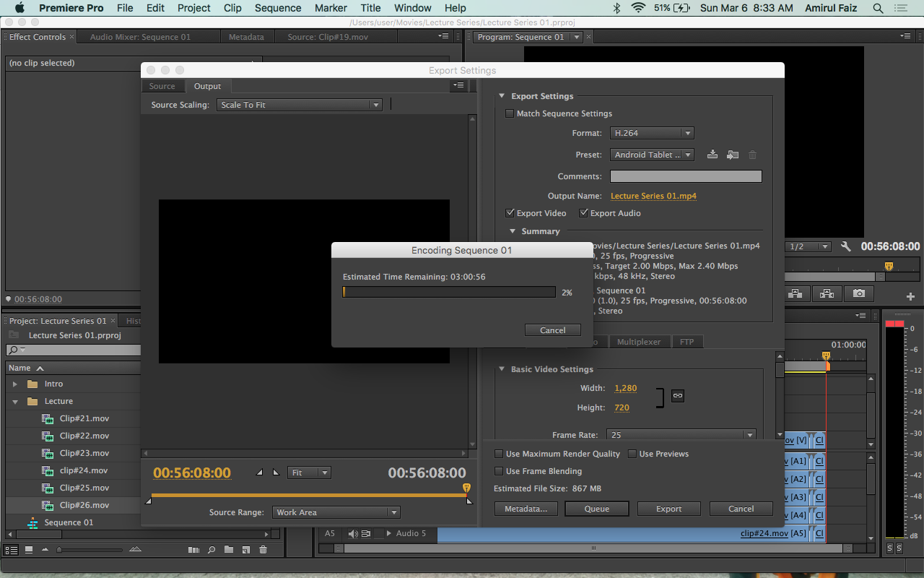Click the Lecture Series 01.mp4 output name link
Viewport: 924px width, 578px height.
pos(653,196)
